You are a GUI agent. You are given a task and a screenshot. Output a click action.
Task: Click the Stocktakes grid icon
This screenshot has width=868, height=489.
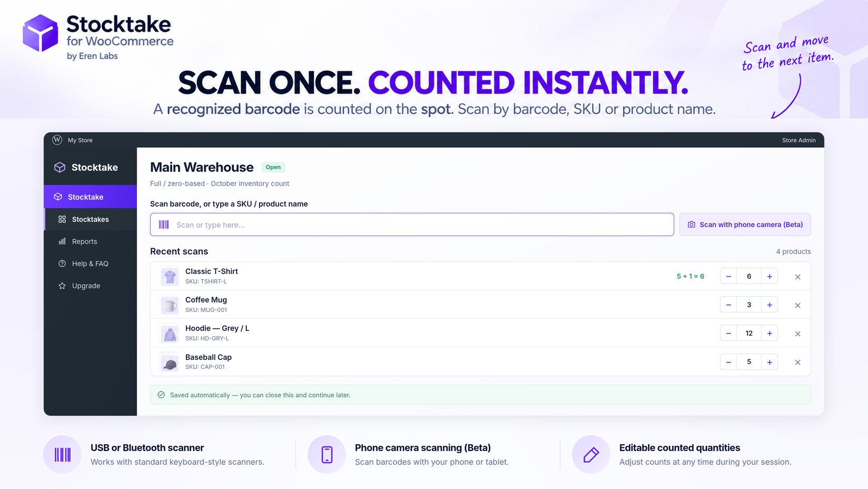pos(62,219)
